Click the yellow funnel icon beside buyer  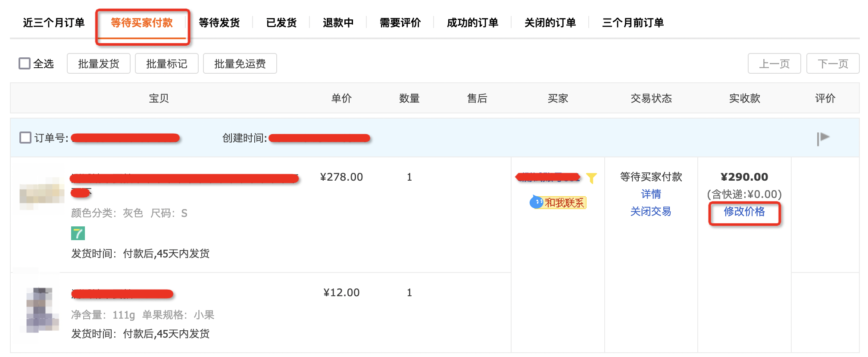(x=591, y=178)
